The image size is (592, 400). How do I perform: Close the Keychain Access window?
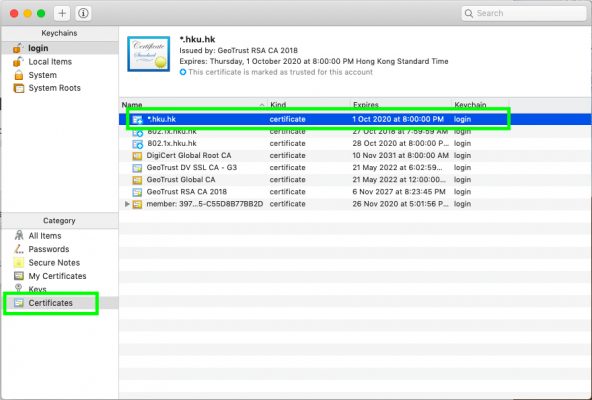14,14
